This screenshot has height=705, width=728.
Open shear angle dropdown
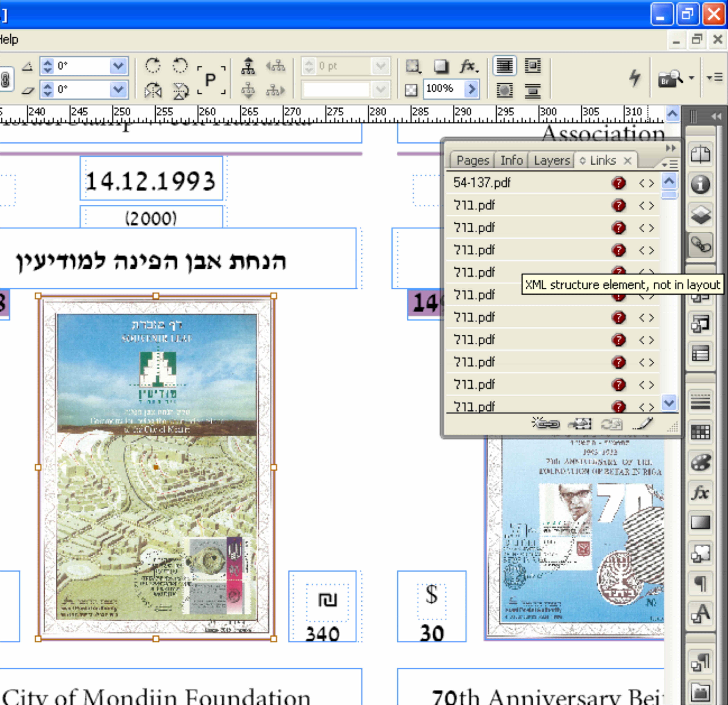coord(118,89)
